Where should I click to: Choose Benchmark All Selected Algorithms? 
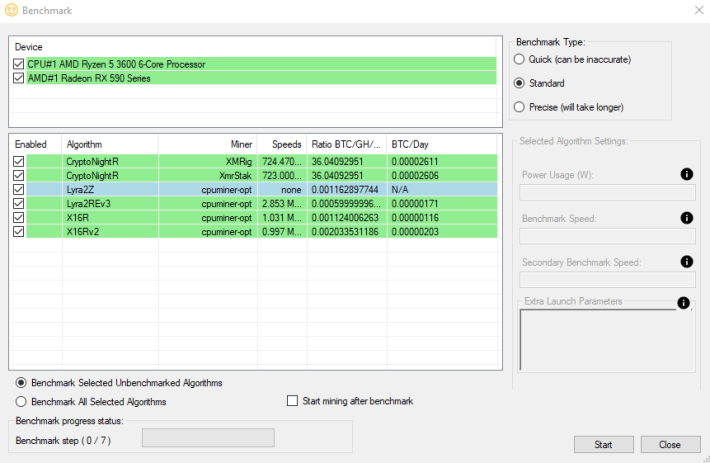coord(21,401)
